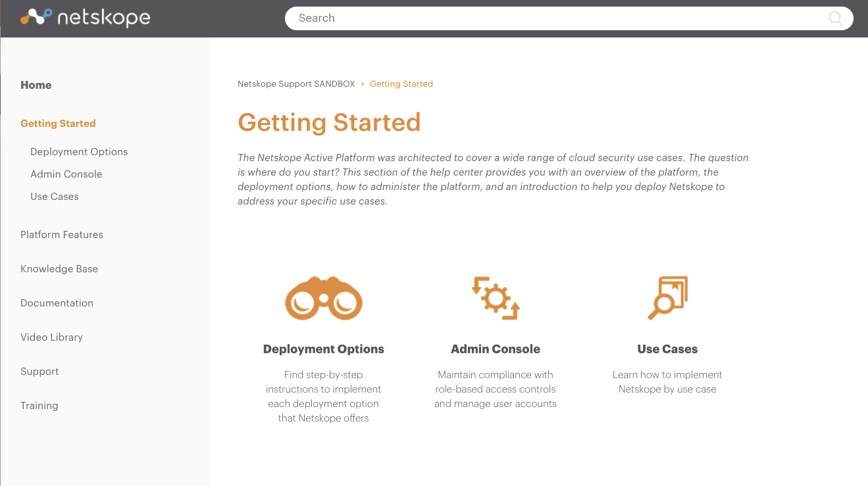Open Deployment Options from its section illustration
Screen dimensions: 868x486
[x=323, y=298]
